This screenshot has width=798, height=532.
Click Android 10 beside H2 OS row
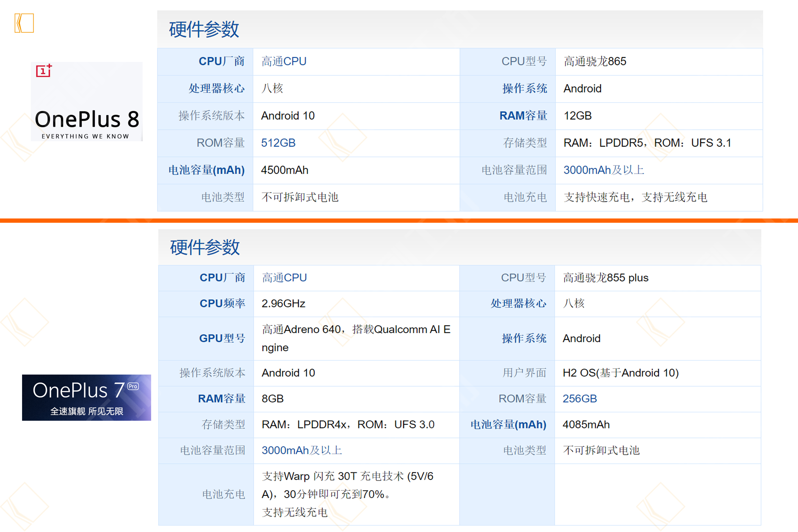pyautogui.click(x=288, y=373)
